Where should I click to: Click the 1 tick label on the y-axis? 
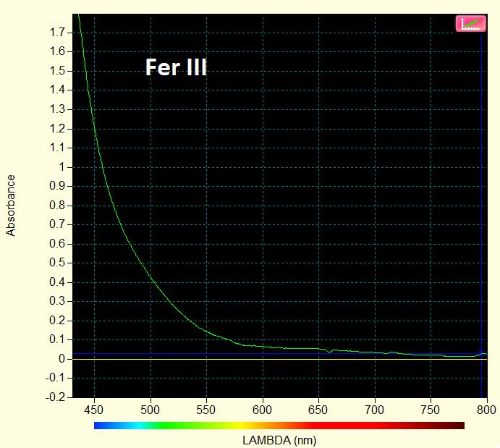tap(62, 167)
